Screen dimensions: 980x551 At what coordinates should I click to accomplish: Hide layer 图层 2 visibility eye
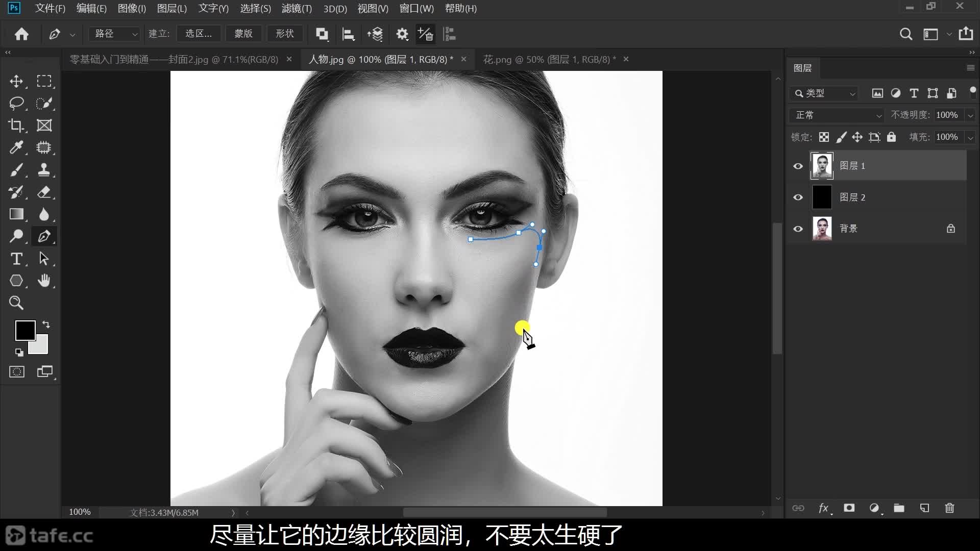(798, 197)
